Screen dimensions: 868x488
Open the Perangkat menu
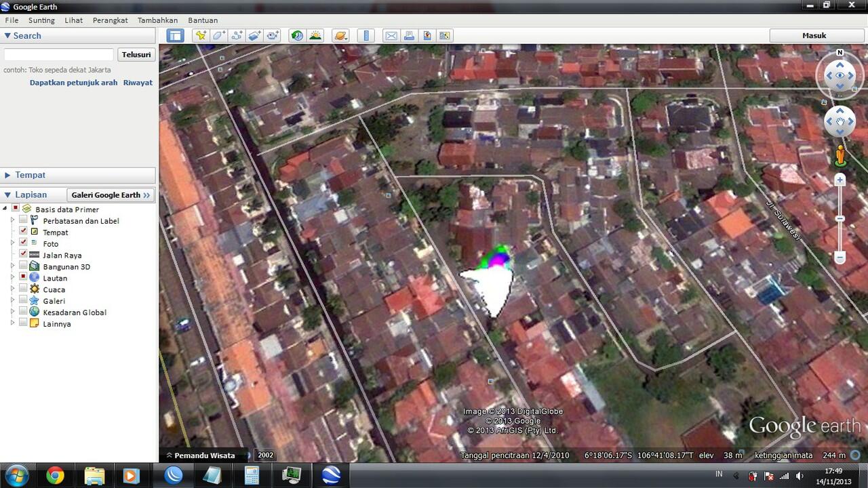tap(110, 20)
